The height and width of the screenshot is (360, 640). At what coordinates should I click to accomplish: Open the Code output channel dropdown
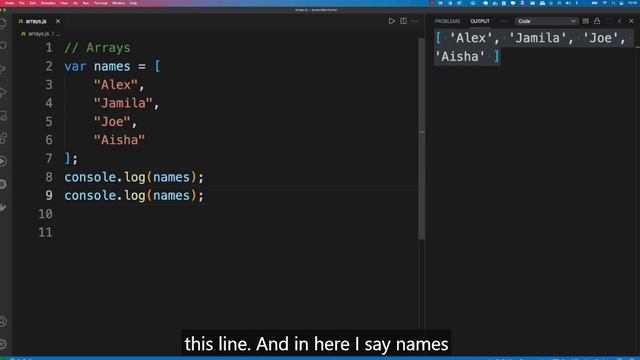click(x=546, y=21)
